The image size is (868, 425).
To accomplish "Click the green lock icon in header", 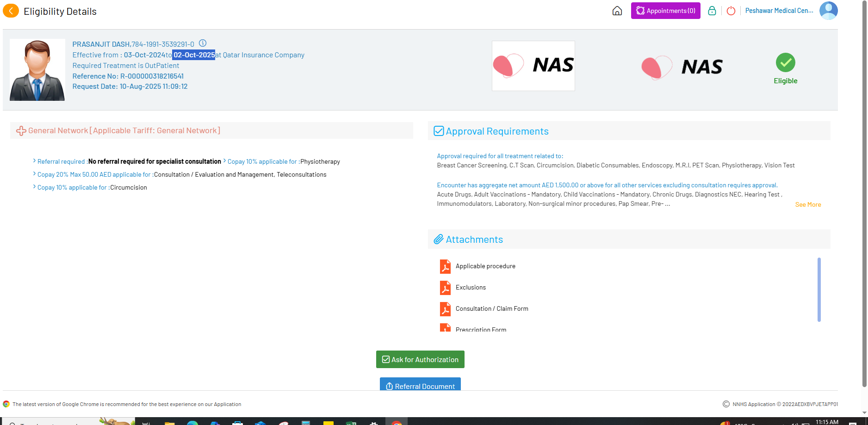I will point(712,11).
